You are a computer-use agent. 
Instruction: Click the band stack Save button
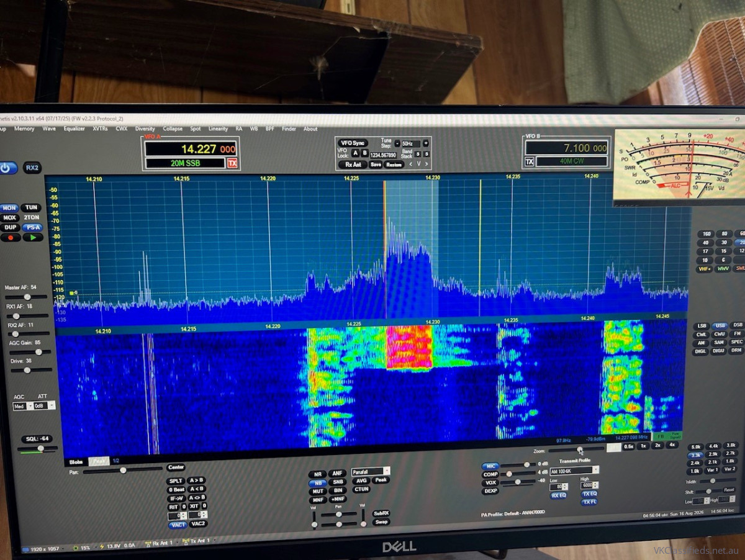(376, 165)
